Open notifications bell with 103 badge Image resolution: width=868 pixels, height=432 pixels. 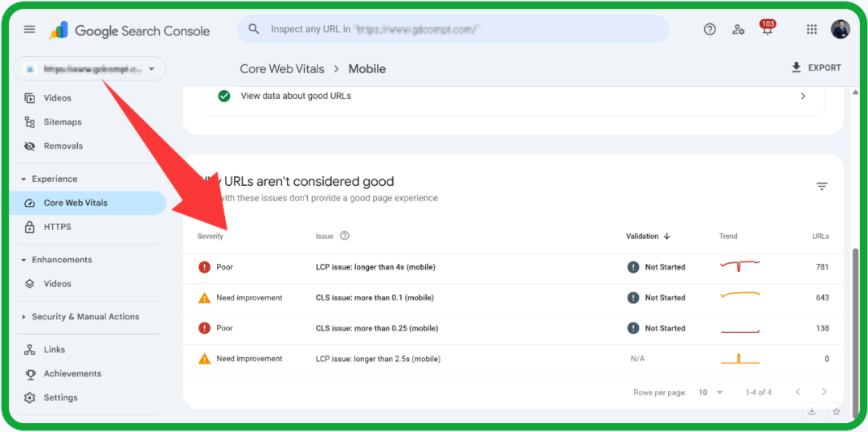coord(768,30)
